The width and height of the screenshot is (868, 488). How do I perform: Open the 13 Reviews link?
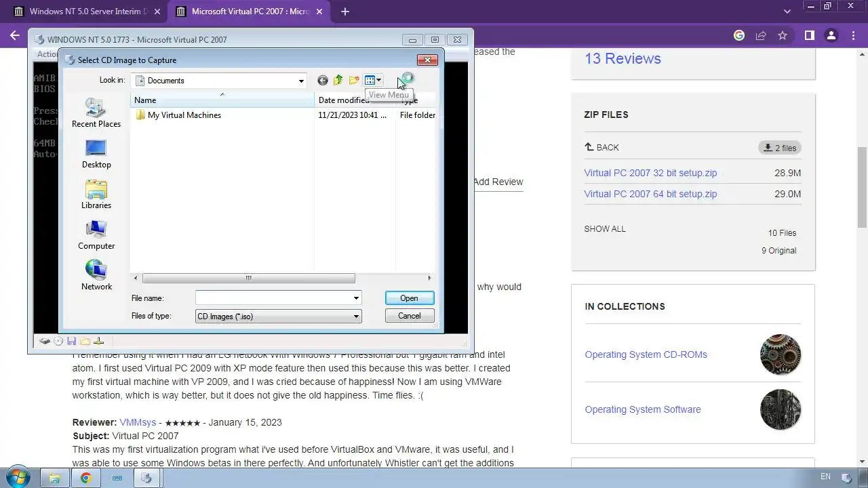623,58
